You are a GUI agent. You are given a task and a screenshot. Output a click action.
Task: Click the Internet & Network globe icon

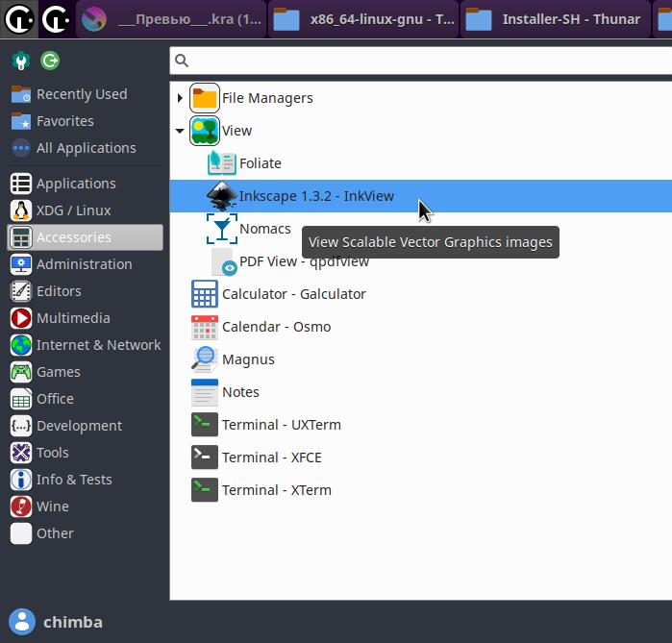(20, 345)
